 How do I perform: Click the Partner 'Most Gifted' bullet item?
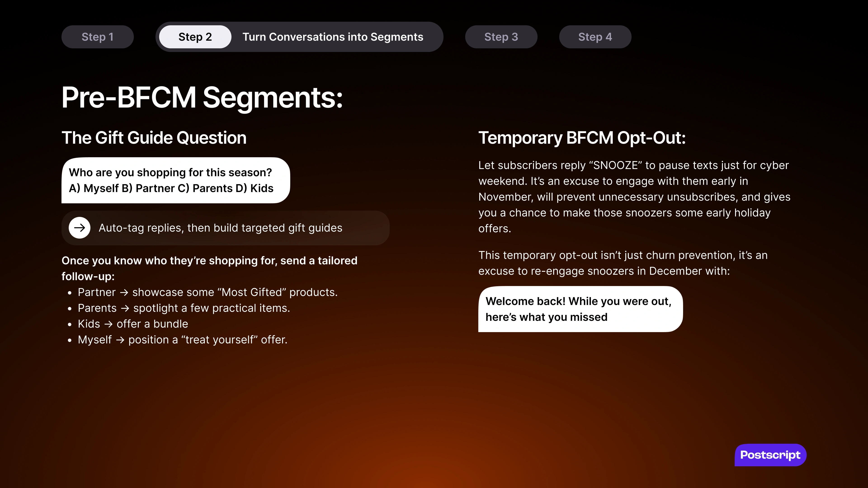point(208,292)
